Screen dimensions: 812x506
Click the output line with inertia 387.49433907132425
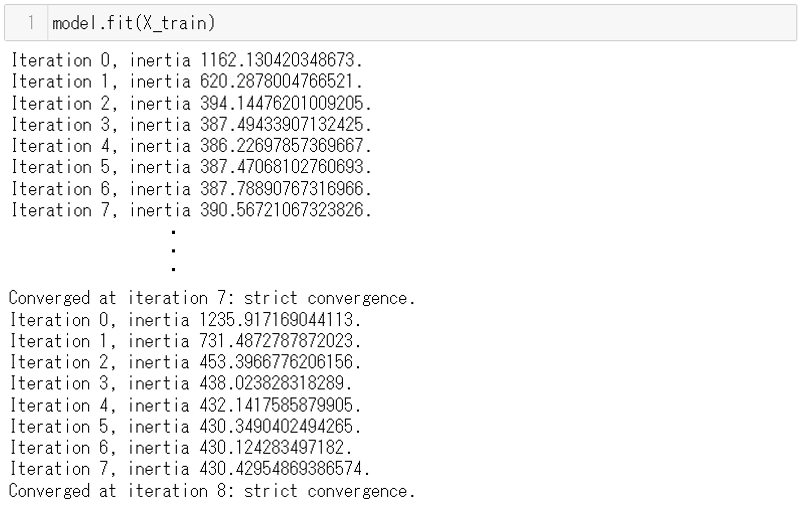click(x=191, y=125)
